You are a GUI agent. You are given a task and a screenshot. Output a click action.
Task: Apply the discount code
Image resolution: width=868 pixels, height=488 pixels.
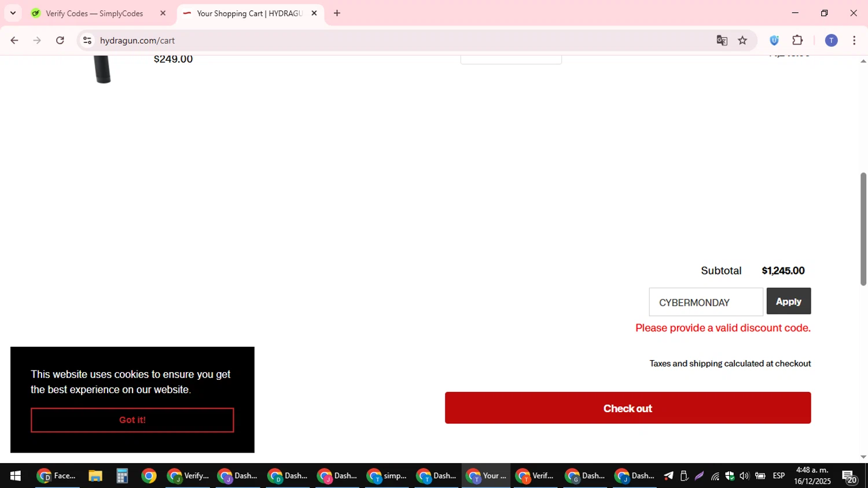point(789,301)
